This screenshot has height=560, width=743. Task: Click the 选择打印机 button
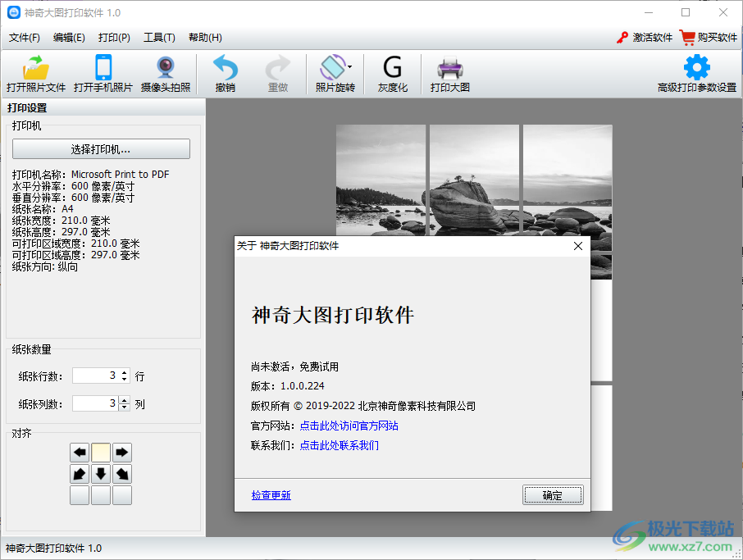pos(100,148)
